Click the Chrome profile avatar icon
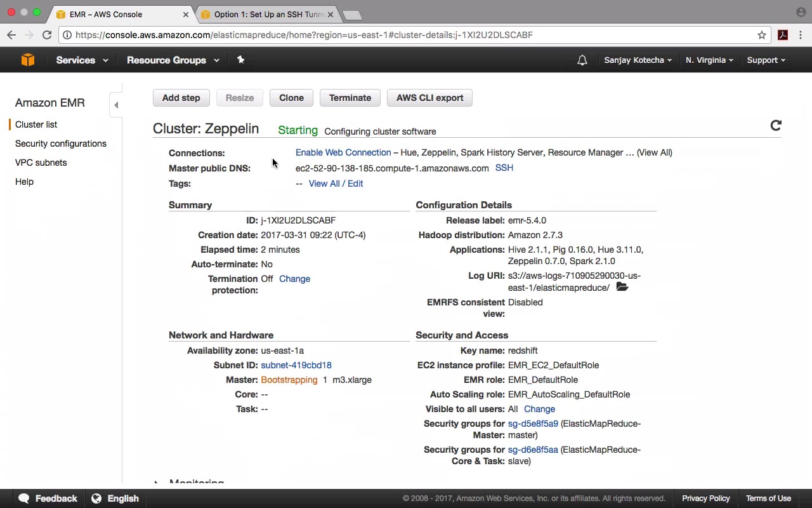 coord(801,12)
